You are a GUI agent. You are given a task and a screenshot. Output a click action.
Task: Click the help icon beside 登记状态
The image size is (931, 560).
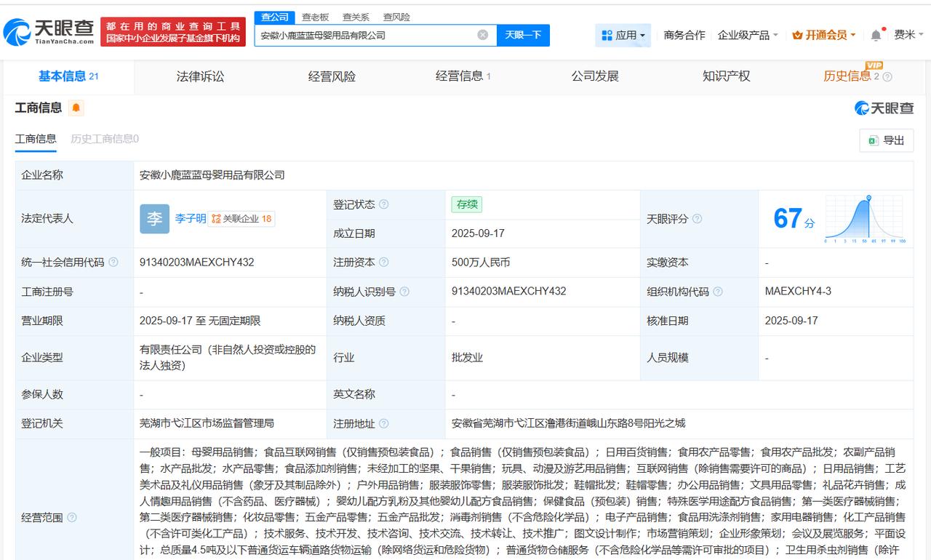point(384,205)
